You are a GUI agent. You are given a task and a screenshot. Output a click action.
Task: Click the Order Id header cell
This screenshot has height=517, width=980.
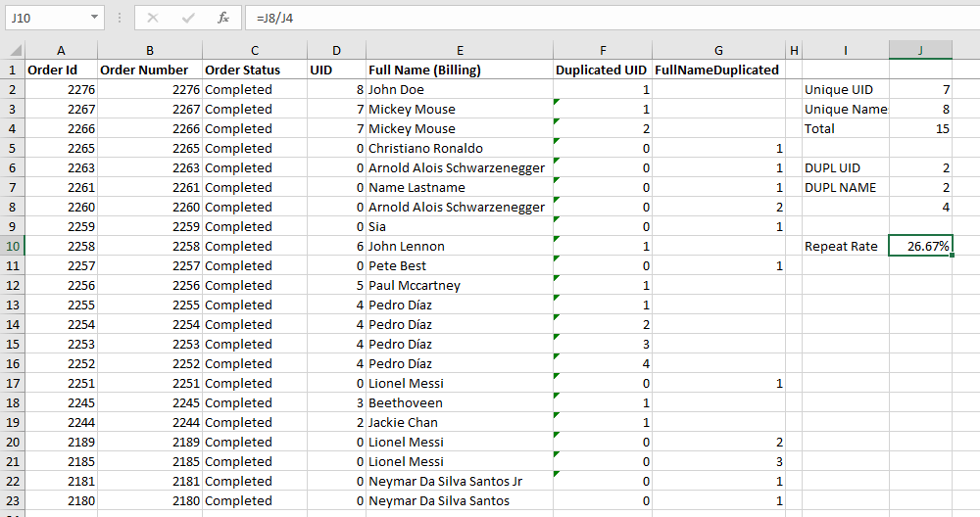click(61, 70)
